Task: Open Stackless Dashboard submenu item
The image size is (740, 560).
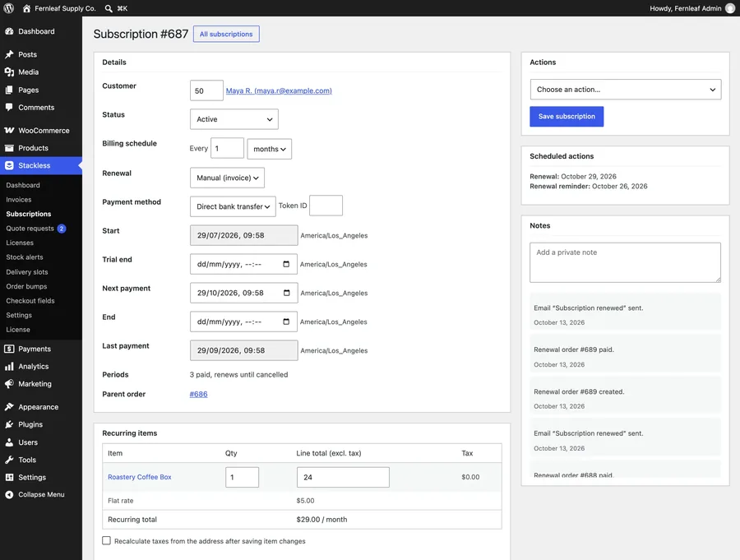Action: (x=23, y=185)
